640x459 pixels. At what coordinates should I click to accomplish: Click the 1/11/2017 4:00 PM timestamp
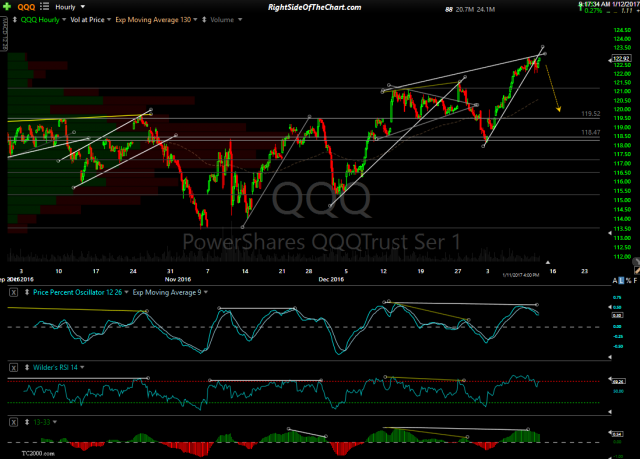coord(520,275)
